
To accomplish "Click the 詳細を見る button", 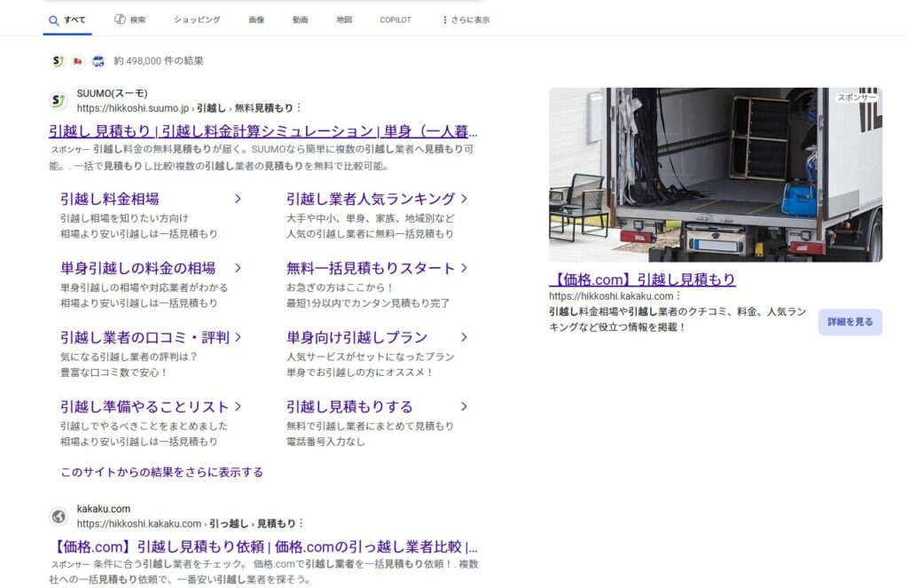I will pos(849,322).
